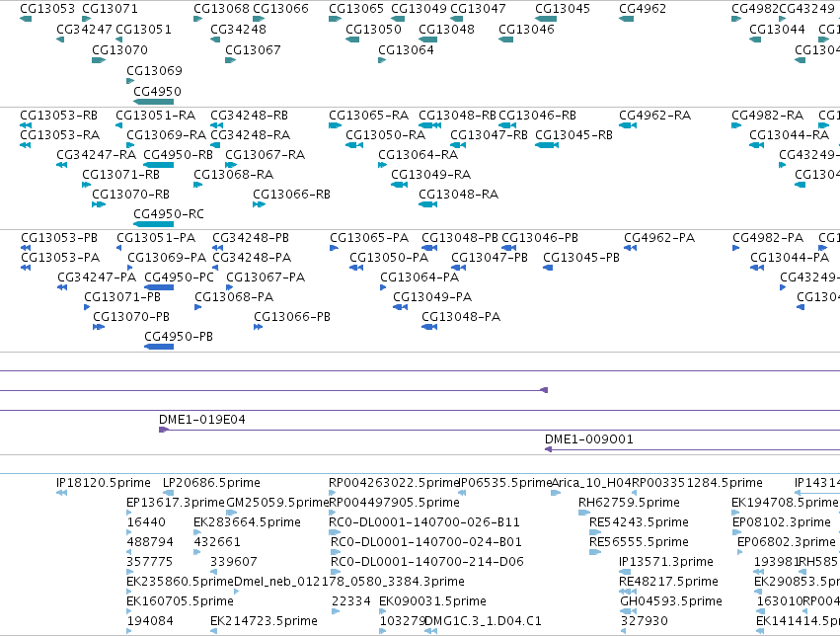The image size is (840, 636).
Task: Select the CG13045 gene bar glyph
Action: tap(546, 19)
